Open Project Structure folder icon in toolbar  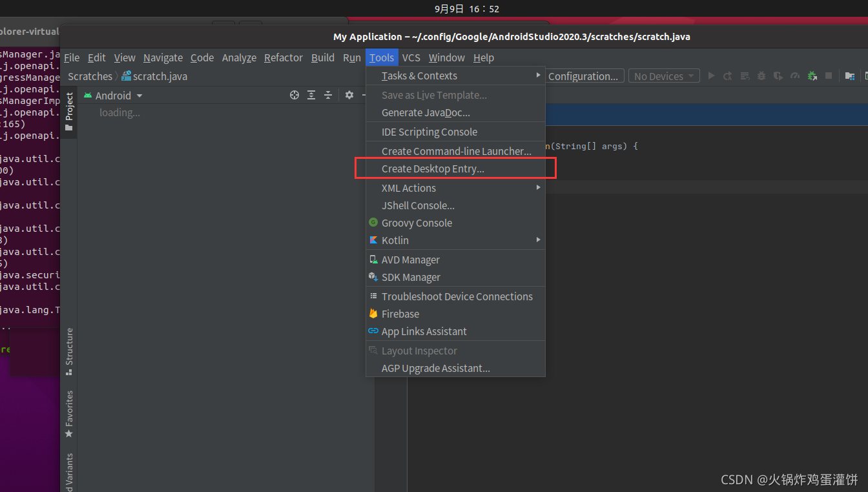(850, 76)
